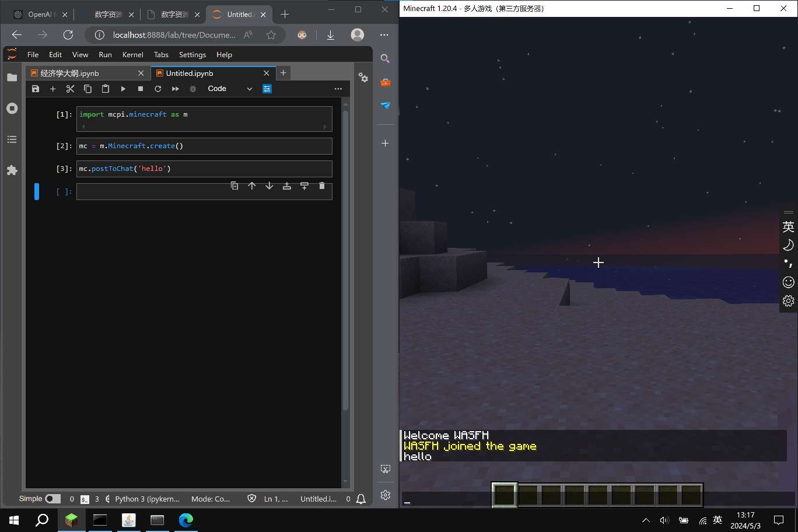The width and height of the screenshot is (798, 532).
Task: Open the file browser sidebar panel
Action: tap(12, 78)
